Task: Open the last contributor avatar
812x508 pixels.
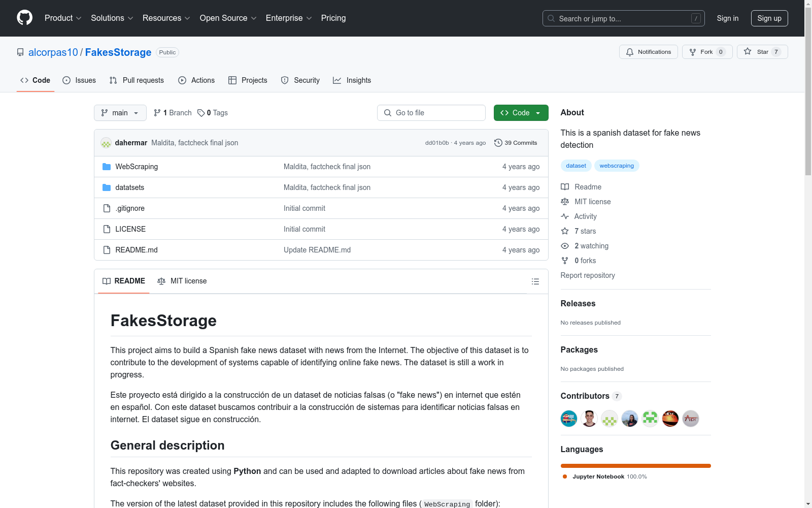Action: coord(691,419)
